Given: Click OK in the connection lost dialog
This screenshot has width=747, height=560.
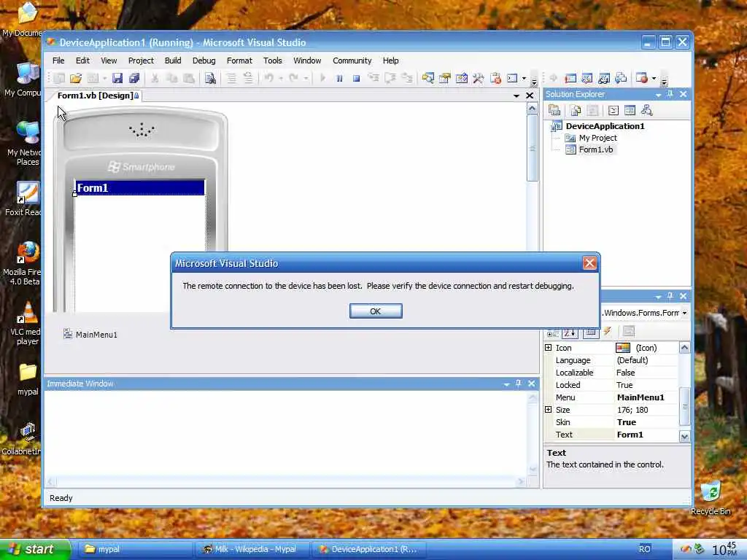Looking at the screenshot, I should [x=376, y=311].
